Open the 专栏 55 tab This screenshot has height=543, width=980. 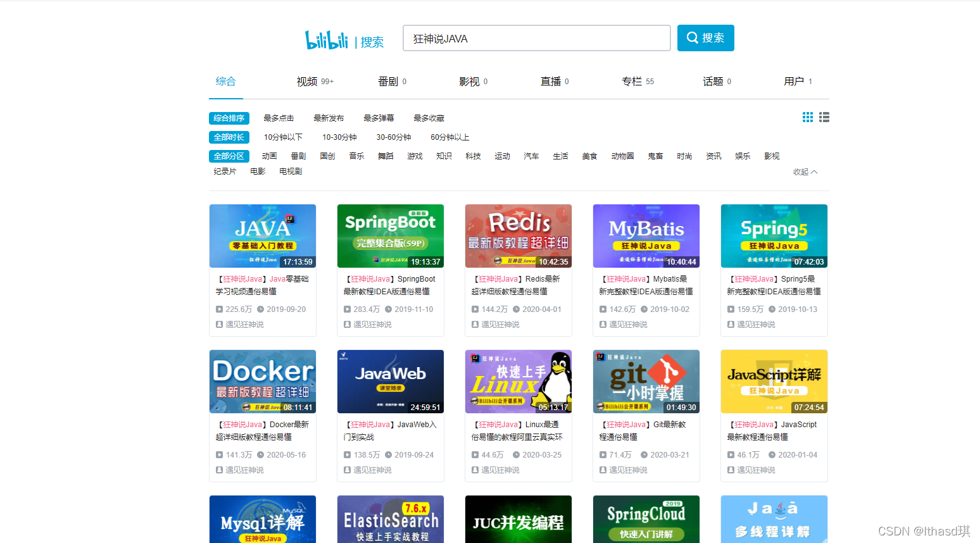click(638, 82)
